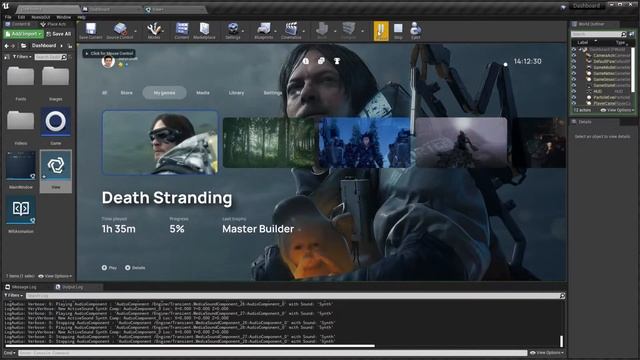
Task: Click the console command input field
Action: click(x=273, y=353)
